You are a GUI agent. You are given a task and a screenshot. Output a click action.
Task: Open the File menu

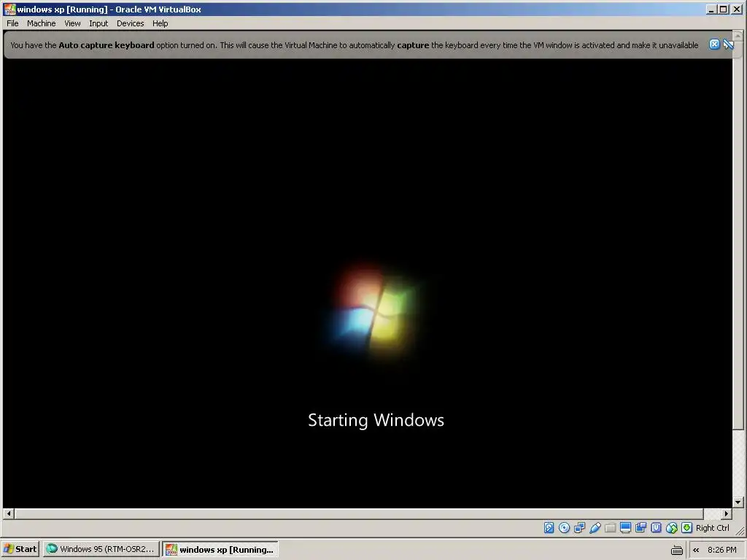(12, 23)
